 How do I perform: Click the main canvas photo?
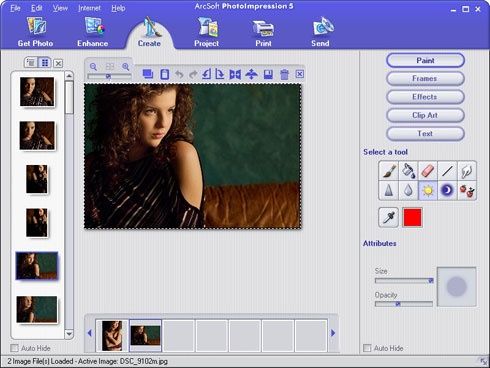click(193, 156)
